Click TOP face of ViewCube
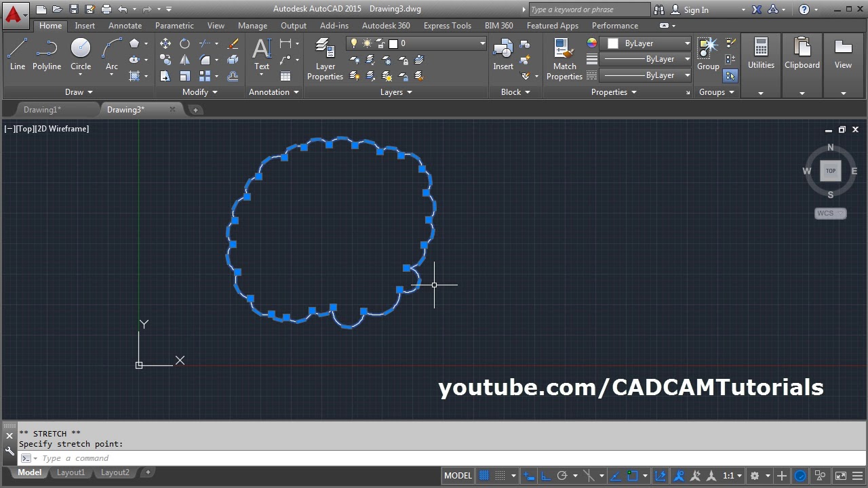This screenshot has width=868, height=488. [x=831, y=171]
